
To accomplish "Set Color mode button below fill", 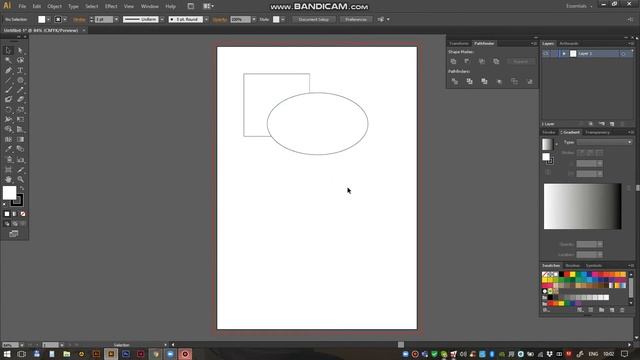I will click(7, 214).
